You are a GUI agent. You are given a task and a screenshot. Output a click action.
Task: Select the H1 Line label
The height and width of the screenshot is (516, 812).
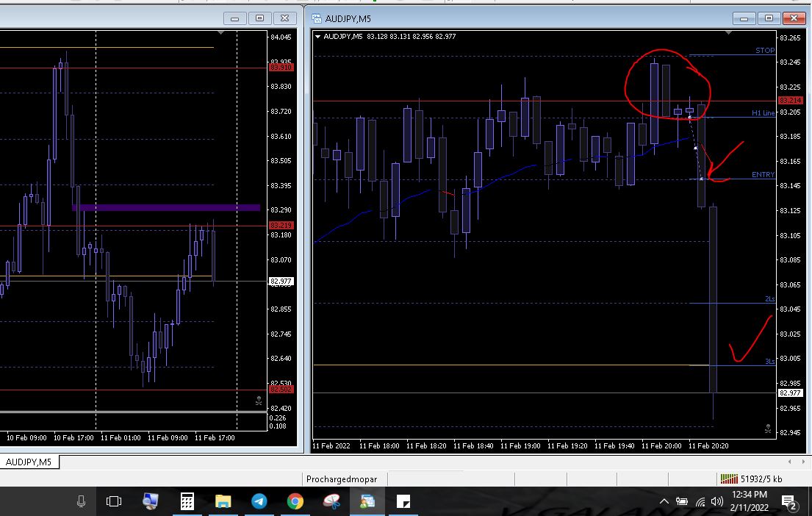(x=764, y=113)
